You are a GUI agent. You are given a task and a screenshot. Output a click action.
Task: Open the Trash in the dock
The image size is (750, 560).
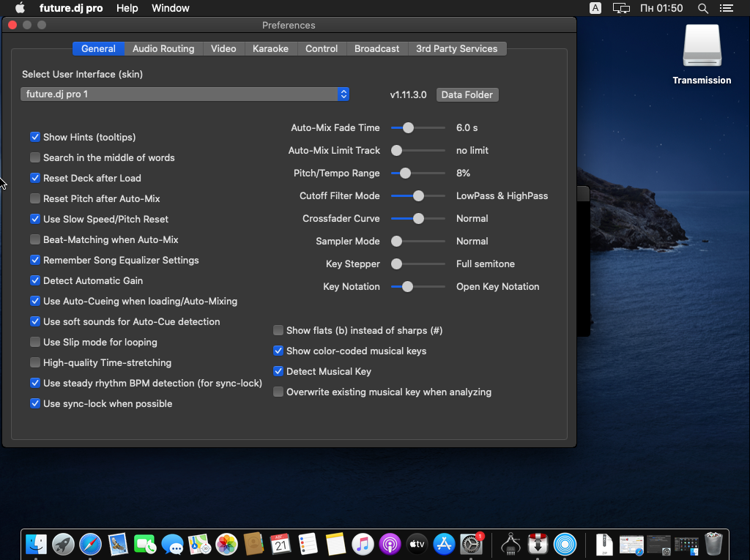[x=713, y=544]
